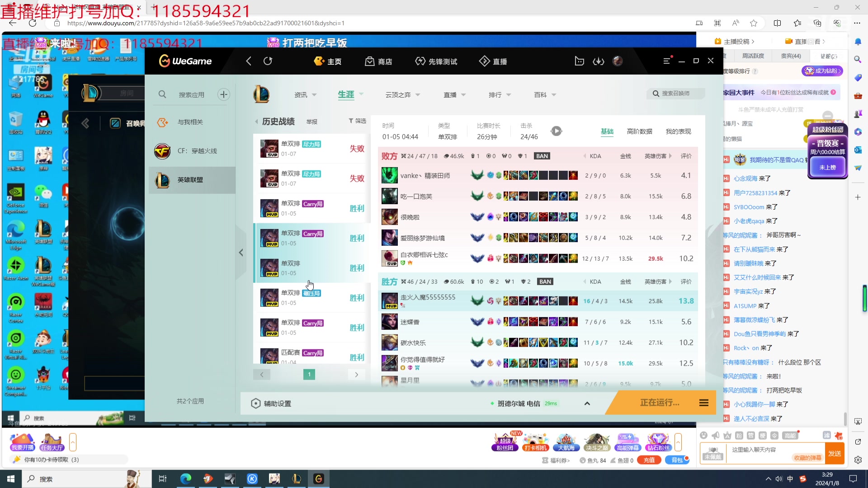Open 大航海 icon
868x488 pixels.
[x=566, y=442]
